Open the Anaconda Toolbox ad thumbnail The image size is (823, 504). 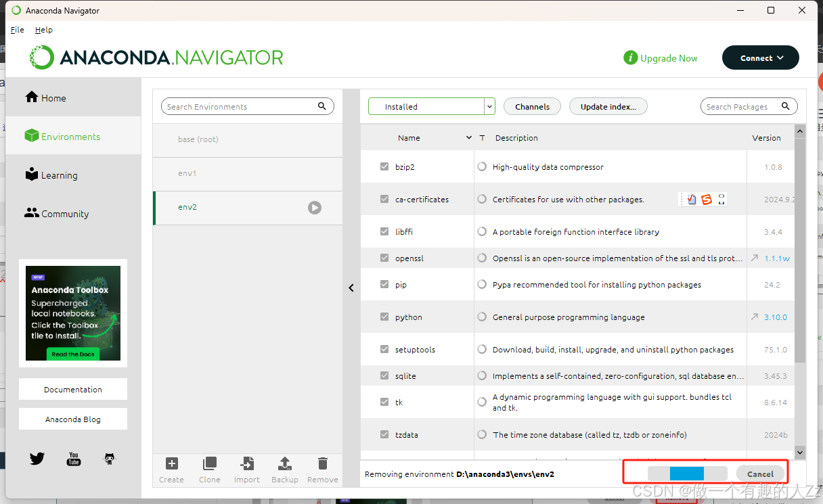[x=73, y=313]
